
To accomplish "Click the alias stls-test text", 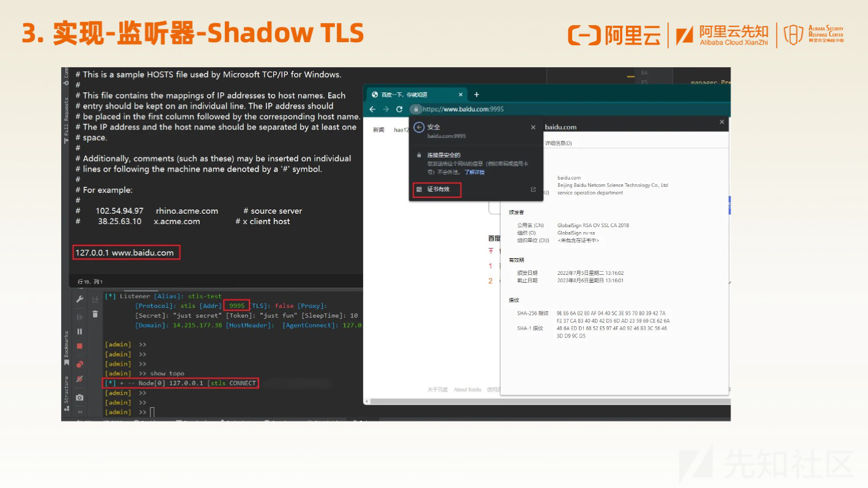I will [205, 296].
